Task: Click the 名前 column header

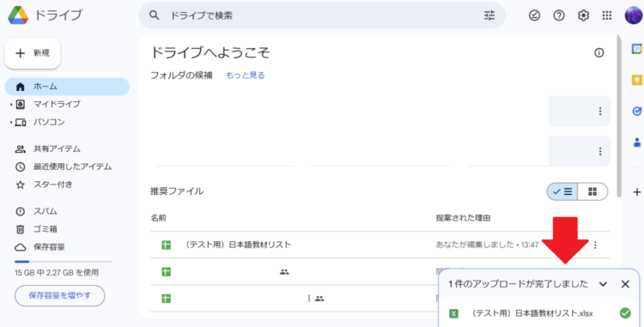Action: [159, 218]
